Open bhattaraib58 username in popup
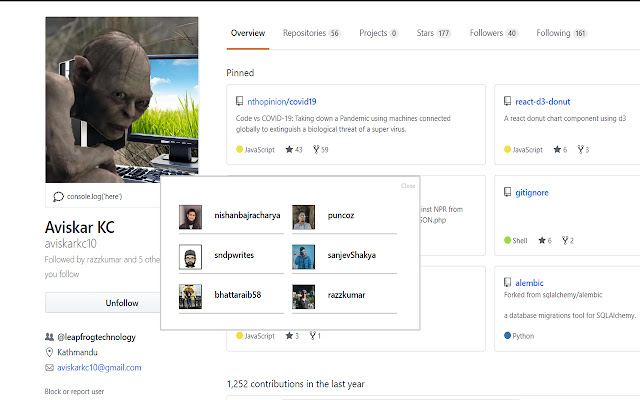Screen dimensions: 640x400 (x=238, y=295)
